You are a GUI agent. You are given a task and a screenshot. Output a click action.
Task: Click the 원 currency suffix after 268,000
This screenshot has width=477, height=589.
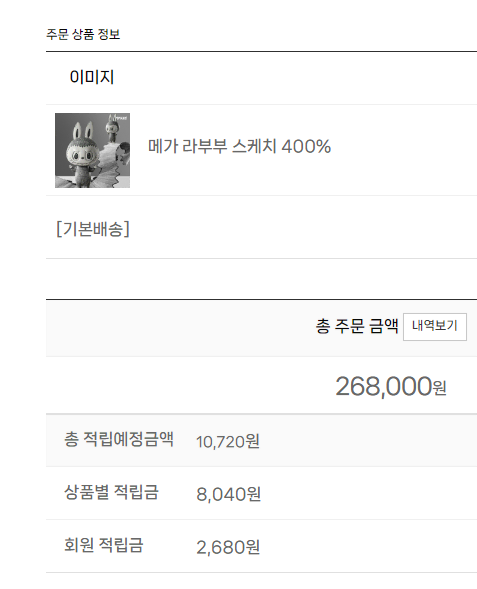click(x=440, y=388)
